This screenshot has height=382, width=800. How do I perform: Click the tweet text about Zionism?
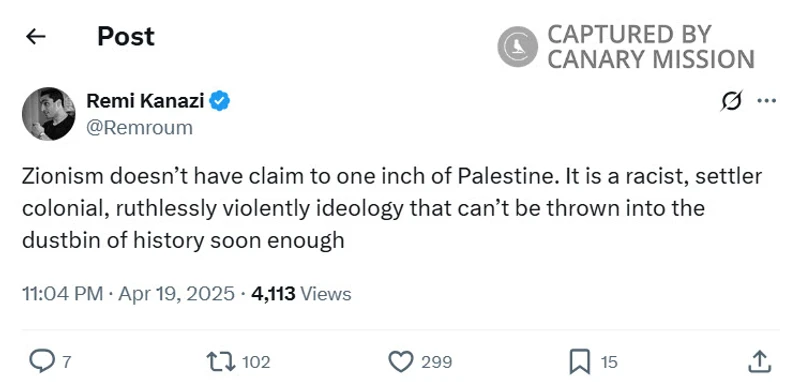pyautogui.click(x=392, y=208)
